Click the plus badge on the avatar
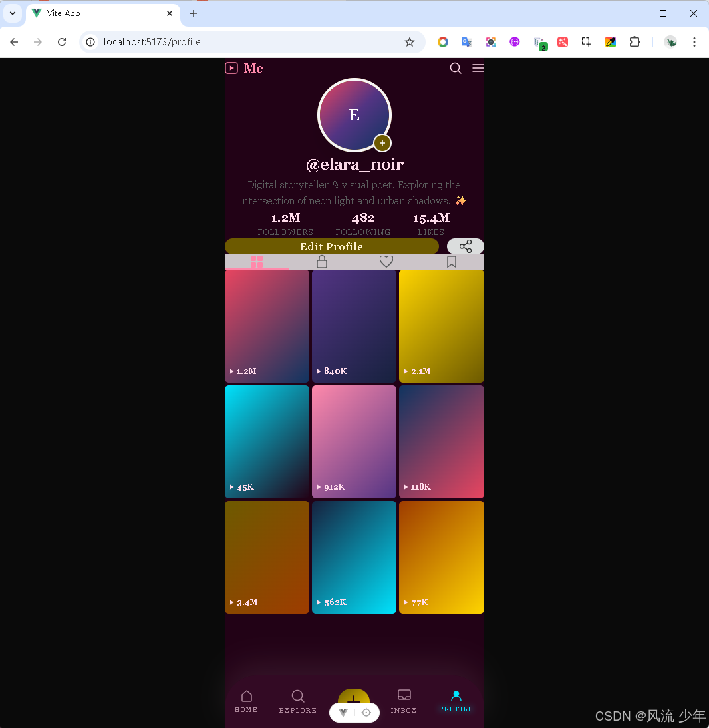Image resolution: width=709 pixels, height=728 pixels. pos(382,144)
